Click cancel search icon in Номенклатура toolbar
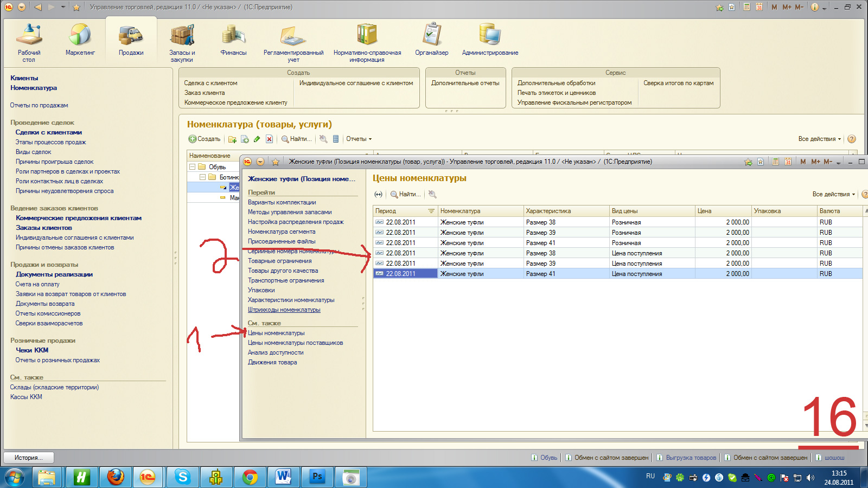 tap(323, 139)
